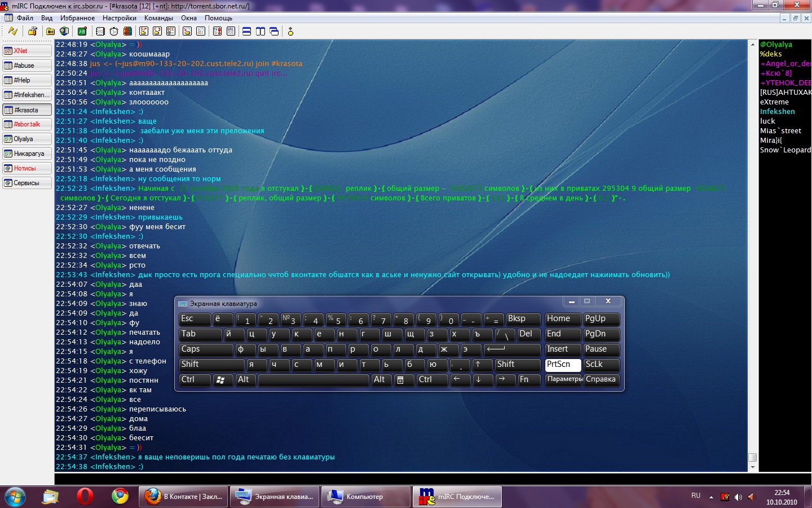This screenshot has height=508, width=812.
Task: Open Параметры on the on-screen keyboard
Action: click(x=563, y=380)
